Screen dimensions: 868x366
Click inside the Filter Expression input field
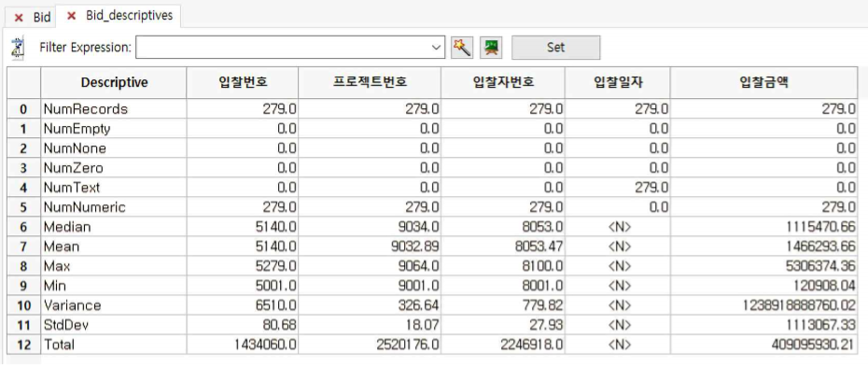tap(282, 48)
